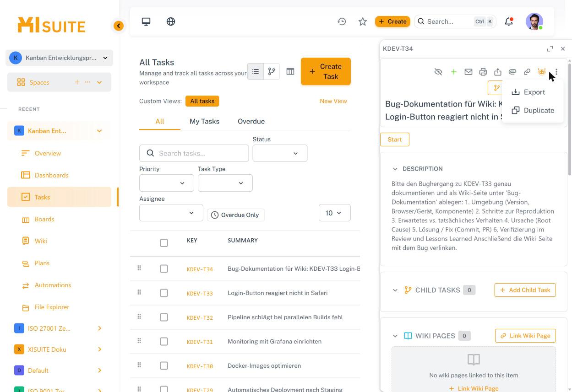
Task: Open the notifications bell
Action: tap(509, 21)
